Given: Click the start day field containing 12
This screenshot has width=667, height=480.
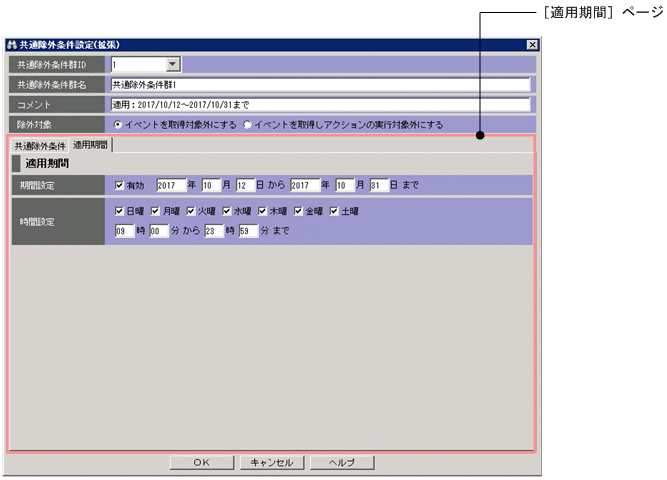Looking at the screenshot, I should click(245, 185).
